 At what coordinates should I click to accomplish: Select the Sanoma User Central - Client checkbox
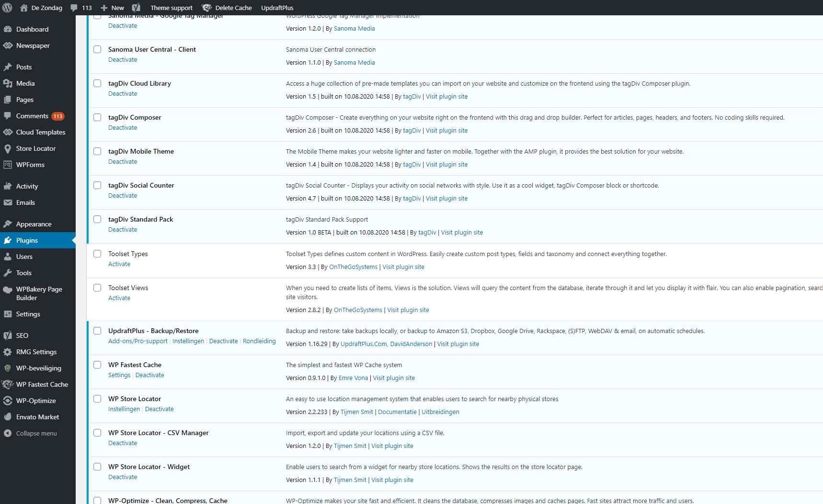pos(97,49)
